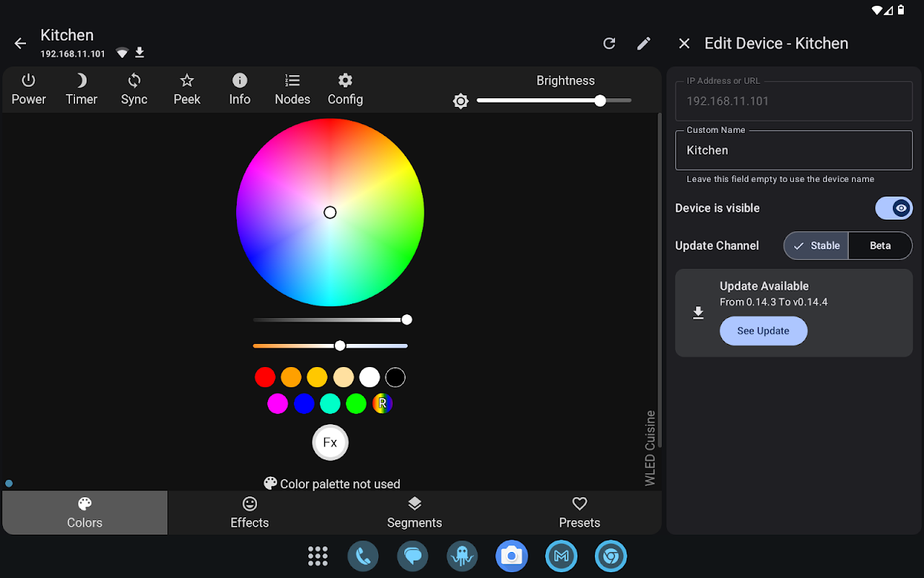Image resolution: width=924 pixels, height=578 pixels.
Task: Toggle the Power button
Action: pos(29,90)
